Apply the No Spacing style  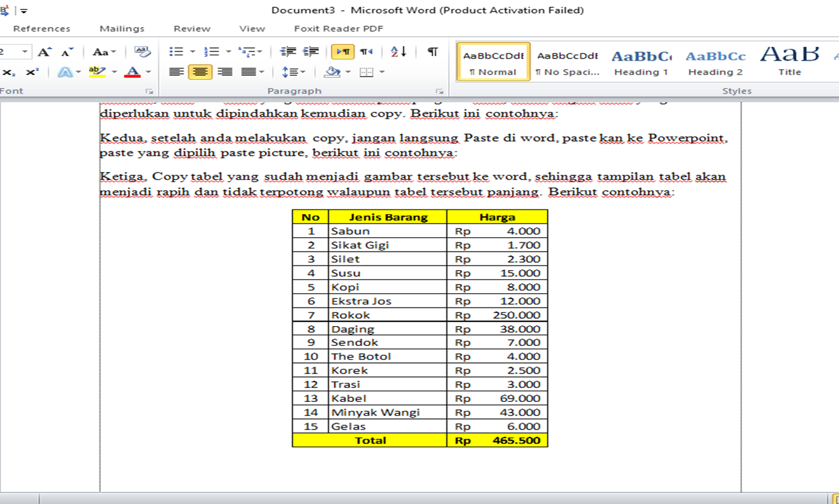[567, 62]
